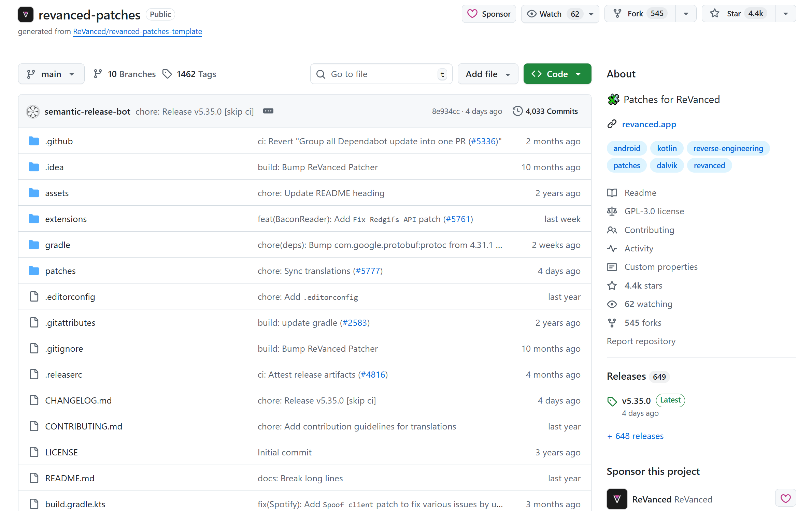The height and width of the screenshot is (511, 812).
Task: Open the CHANGELOG.md file
Action: (x=79, y=400)
